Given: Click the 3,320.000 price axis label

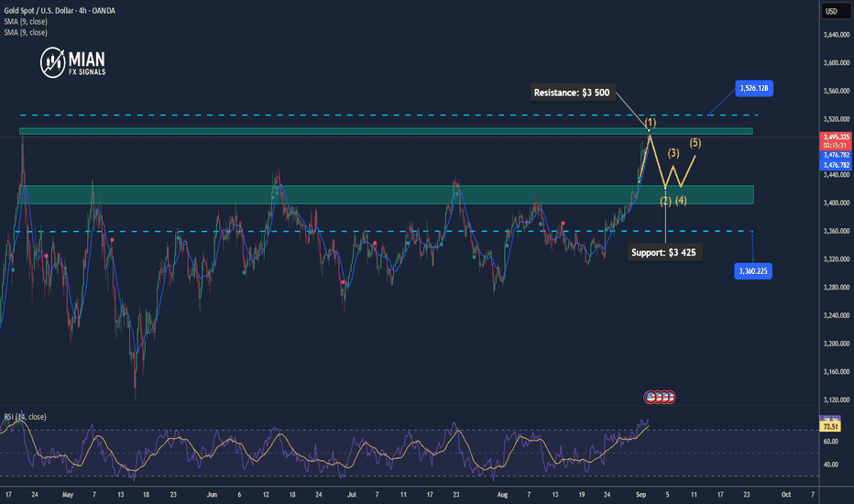Looking at the screenshot, I should (x=837, y=259).
